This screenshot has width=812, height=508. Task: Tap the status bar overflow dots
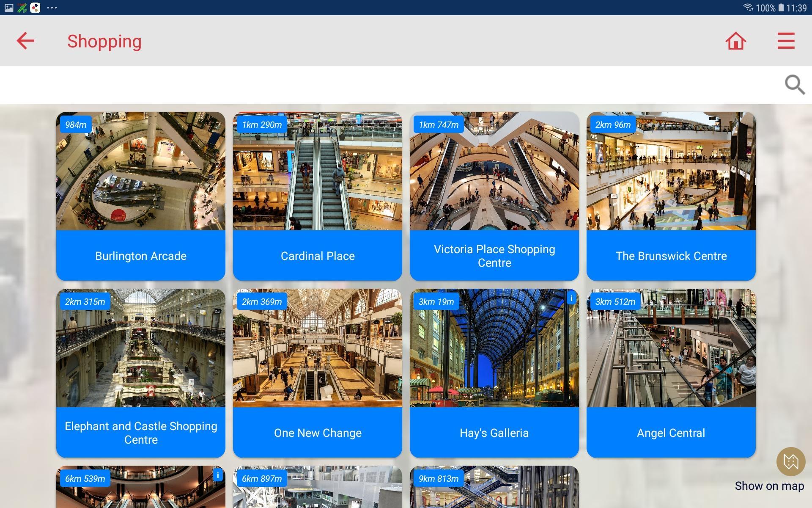click(52, 8)
